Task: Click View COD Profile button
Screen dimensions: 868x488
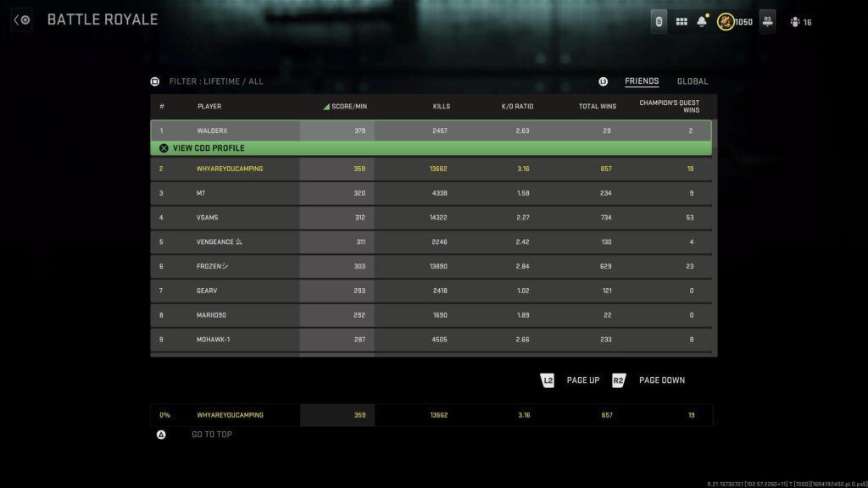Action: [431, 148]
